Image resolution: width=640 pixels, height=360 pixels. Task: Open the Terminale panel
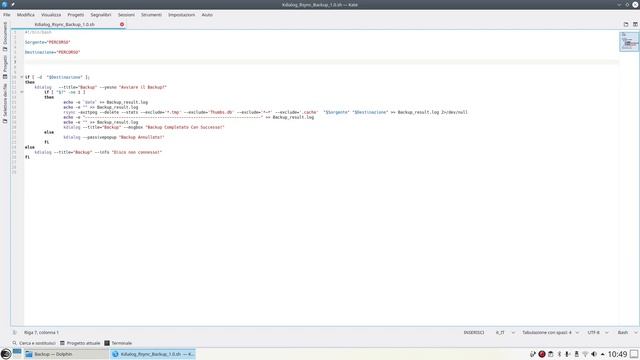[x=118, y=343]
